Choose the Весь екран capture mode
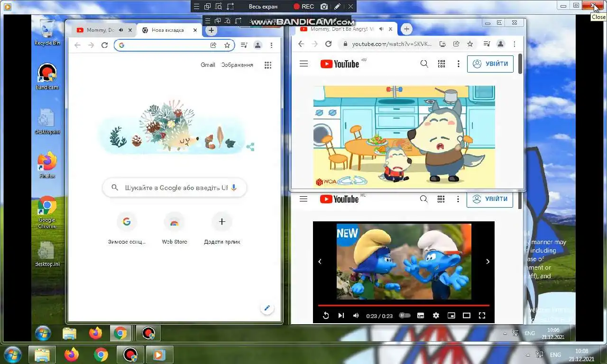This screenshot has width=607, height=364. point(263,7)
